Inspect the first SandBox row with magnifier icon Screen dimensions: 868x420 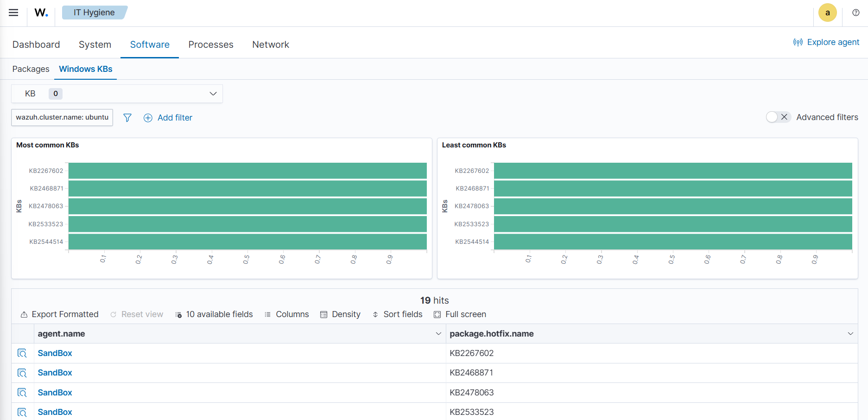point(22,353)
